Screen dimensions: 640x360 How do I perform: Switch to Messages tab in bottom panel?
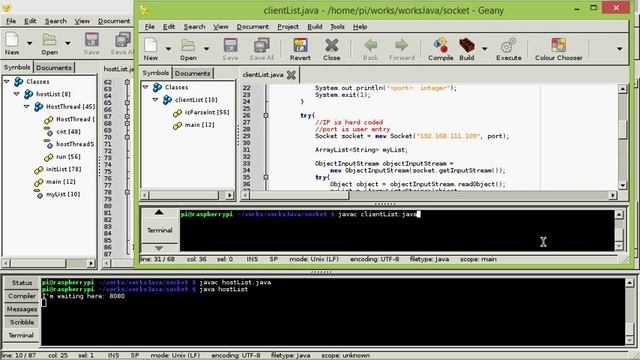[x=22, y=309]
